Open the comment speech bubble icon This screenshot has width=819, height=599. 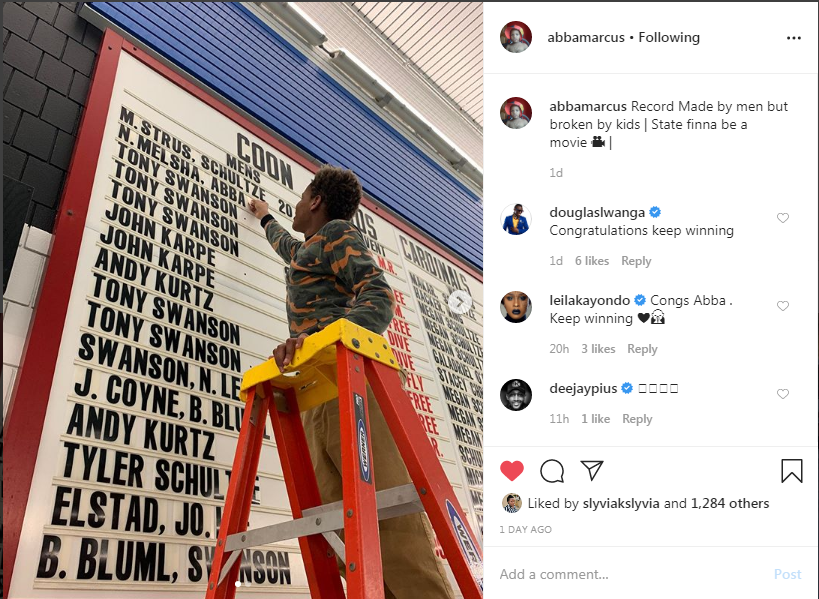pyautogui.click(x=552, y=471)
